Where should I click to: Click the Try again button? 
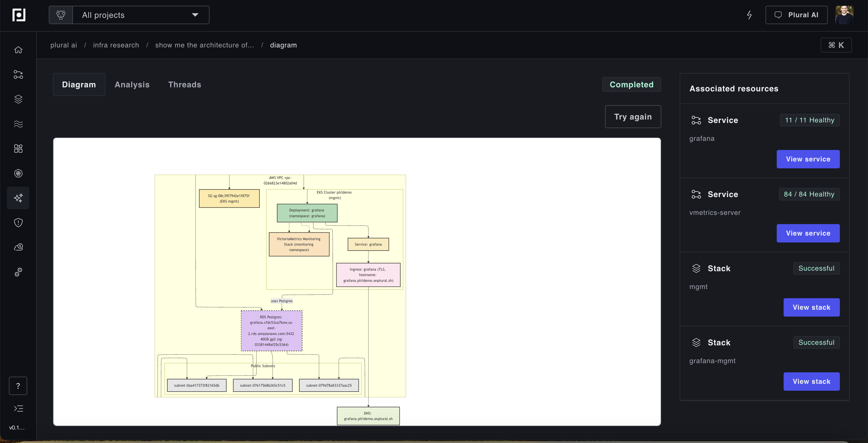point(632,117)
